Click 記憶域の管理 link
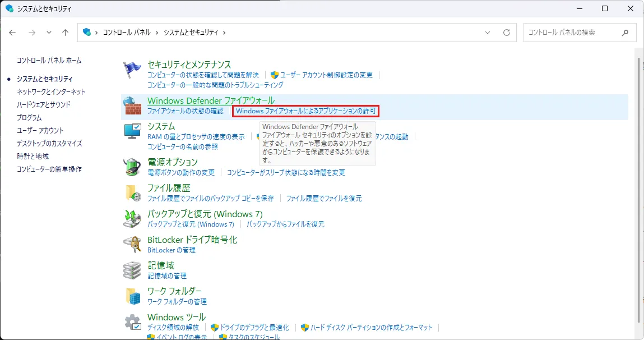 coord(167,276)
